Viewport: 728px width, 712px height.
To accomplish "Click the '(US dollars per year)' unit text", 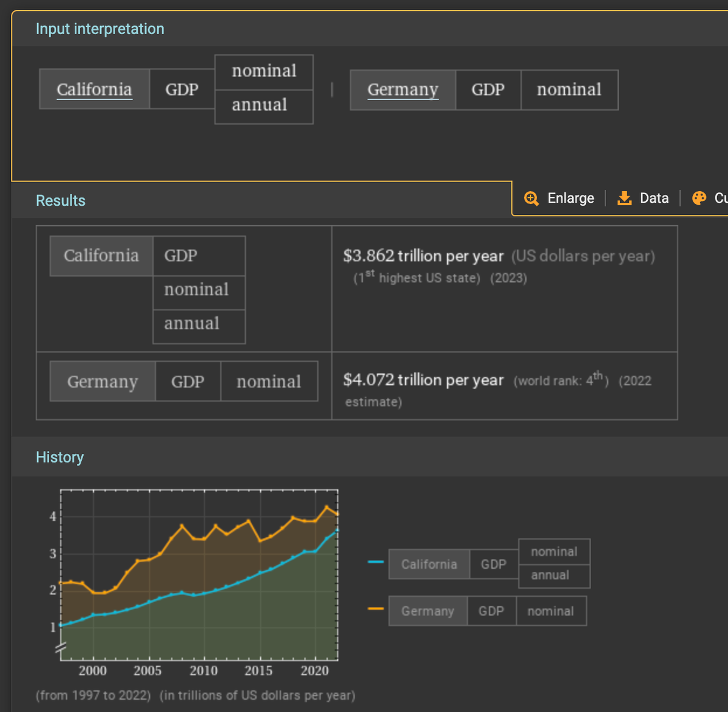I will (583, 256).
